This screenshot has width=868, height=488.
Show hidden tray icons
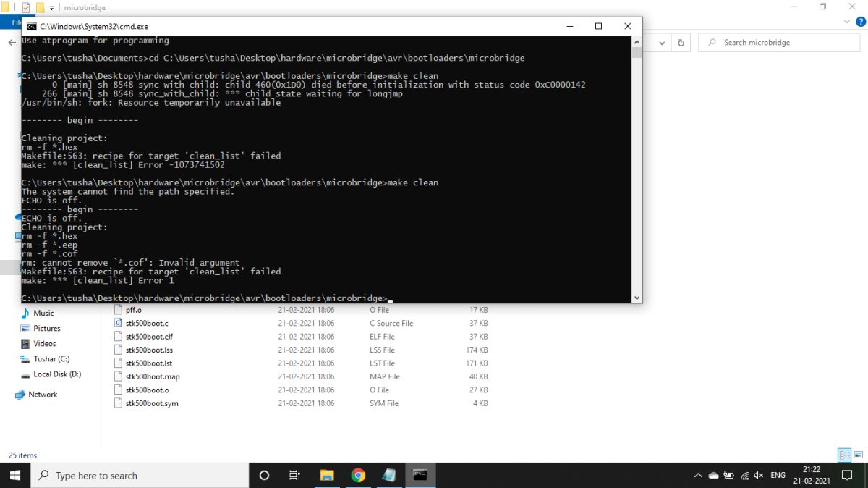point(698,476)
